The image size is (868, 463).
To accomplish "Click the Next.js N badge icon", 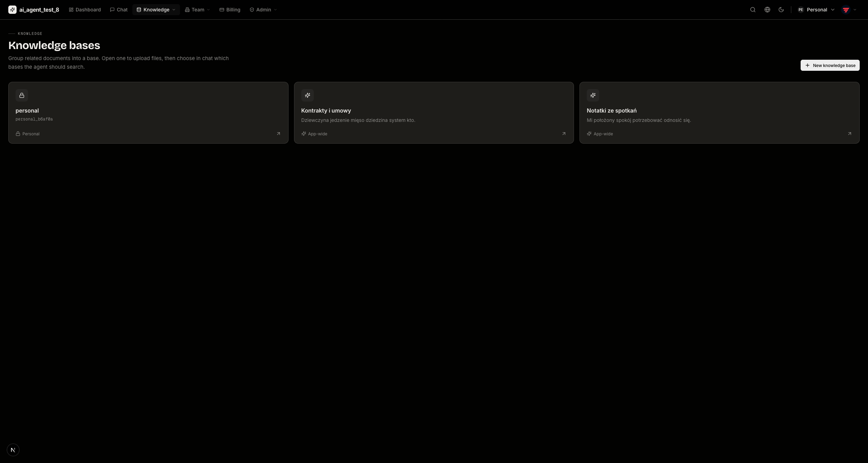I will pyautogui.click(x=13, y=450).
